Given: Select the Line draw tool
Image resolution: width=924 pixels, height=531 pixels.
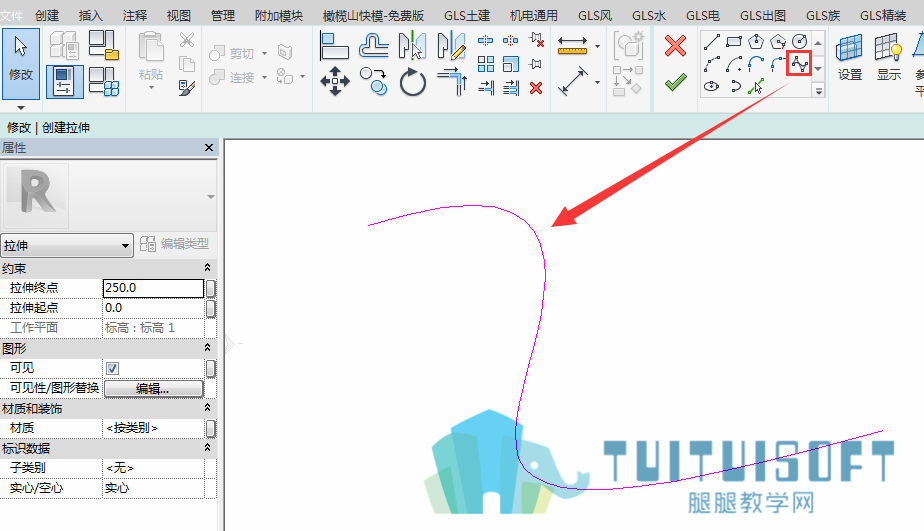Looking at the screenshot, I should click(711, 42).
